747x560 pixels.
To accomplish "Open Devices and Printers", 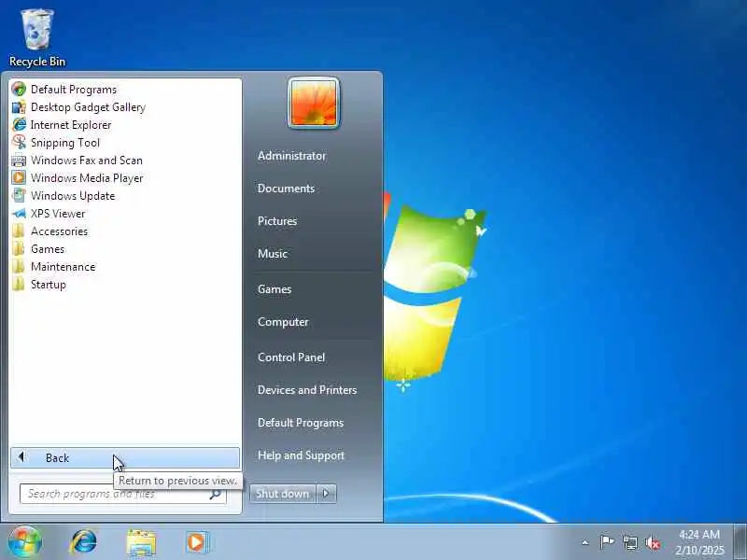I will tap(307, 390).
